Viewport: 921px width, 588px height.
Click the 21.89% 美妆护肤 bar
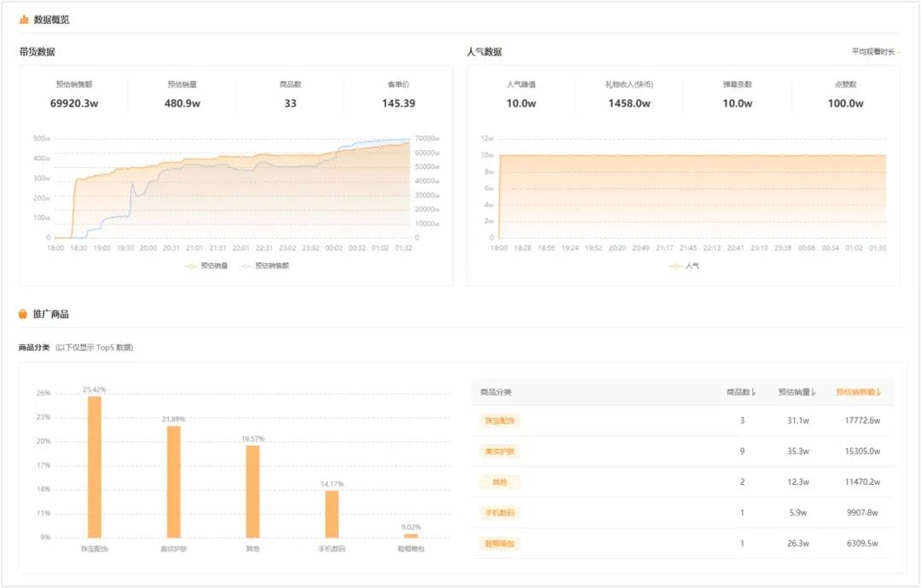click(174, 481)
